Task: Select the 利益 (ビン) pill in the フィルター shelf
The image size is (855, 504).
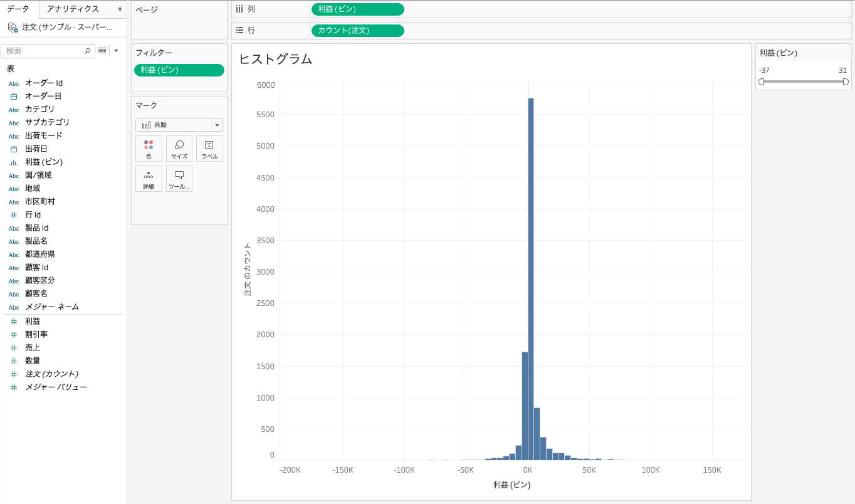Action: pyautogui.click(x=179, y=70)
